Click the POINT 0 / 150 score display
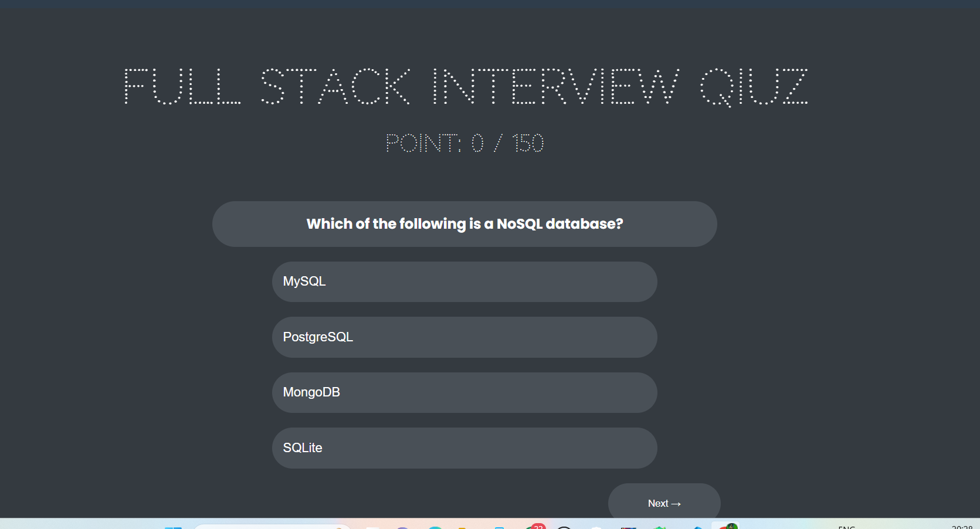 (464, 143)
